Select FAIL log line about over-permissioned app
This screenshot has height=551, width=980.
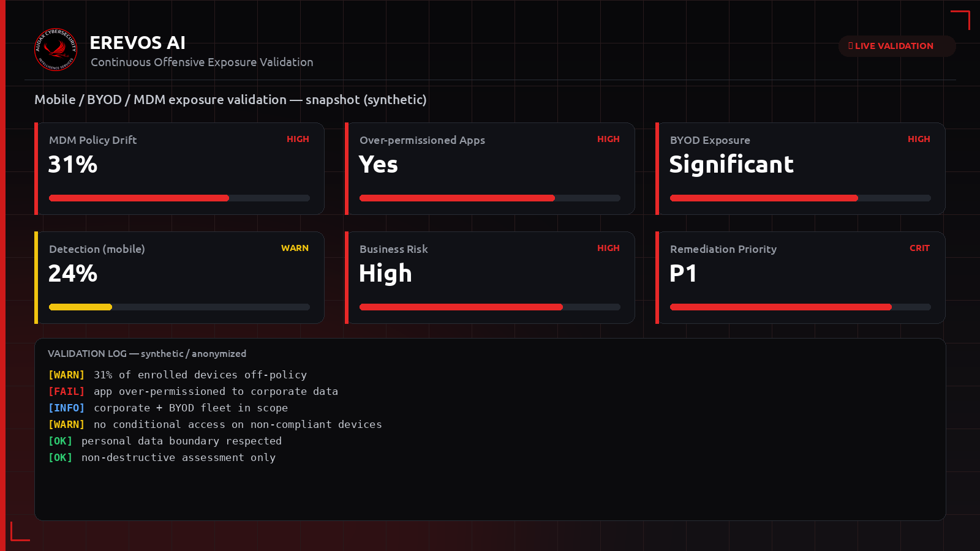pyautogui.click(x=193, y=391)
